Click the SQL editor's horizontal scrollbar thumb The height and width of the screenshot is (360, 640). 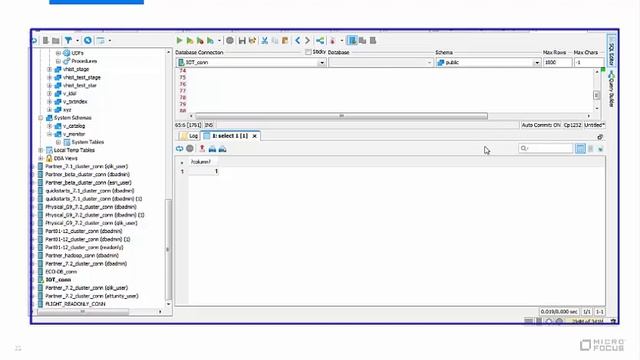point(341,116)
